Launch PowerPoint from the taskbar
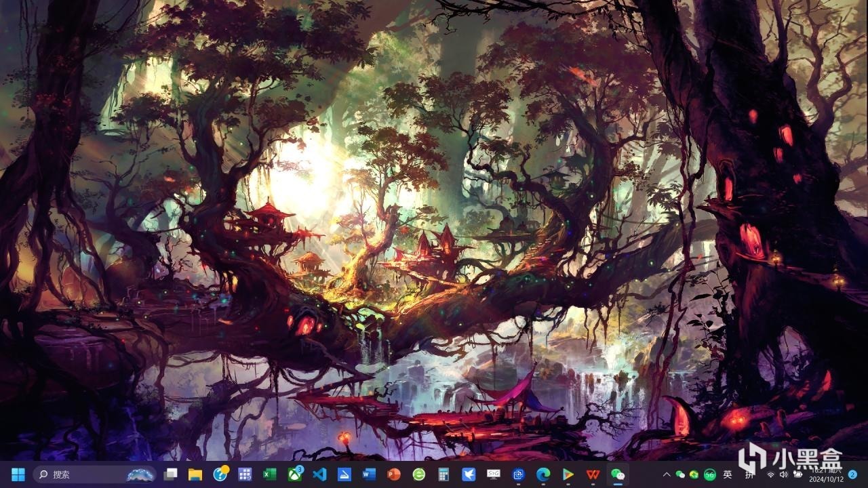This screenshot has height=488, width=868. pos(394,474)
